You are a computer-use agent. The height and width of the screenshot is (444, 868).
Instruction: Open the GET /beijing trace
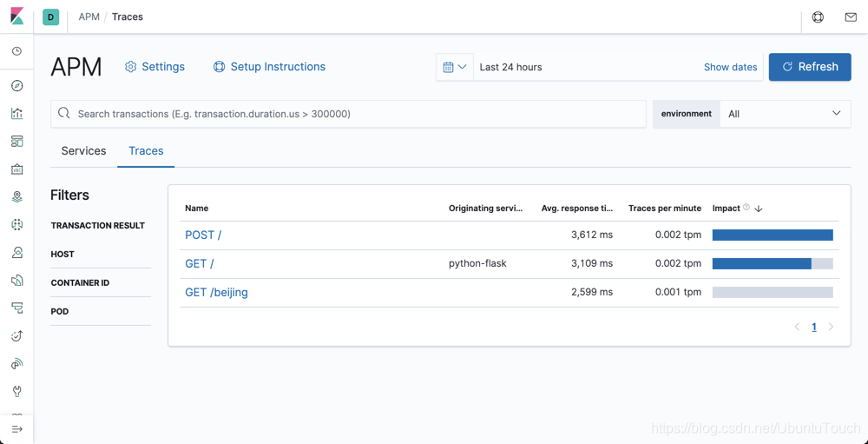(x=216, y=293)
